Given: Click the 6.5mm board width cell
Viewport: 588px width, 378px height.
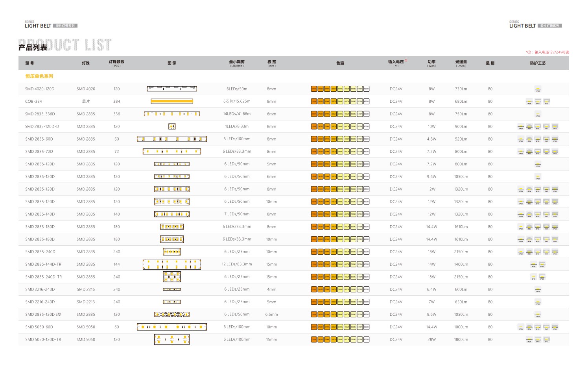Looking at the screenshot, I should tap(271, 314).
